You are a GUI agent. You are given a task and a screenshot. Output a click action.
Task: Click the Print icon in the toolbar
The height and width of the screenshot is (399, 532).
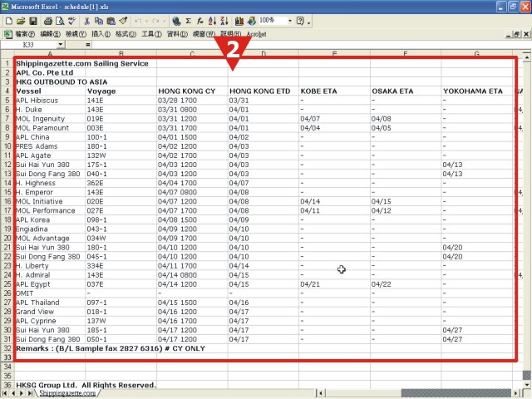(47, 20)
